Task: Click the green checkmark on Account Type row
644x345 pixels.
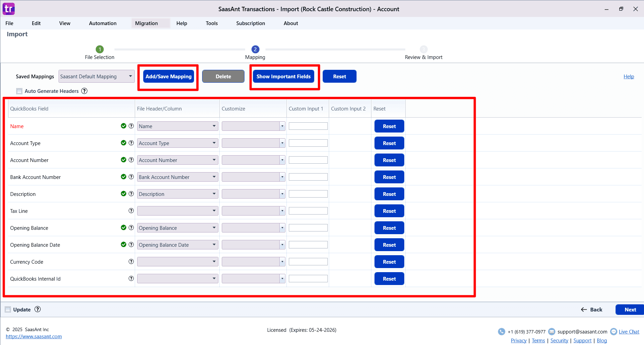Action: click(x=124, y=143)
